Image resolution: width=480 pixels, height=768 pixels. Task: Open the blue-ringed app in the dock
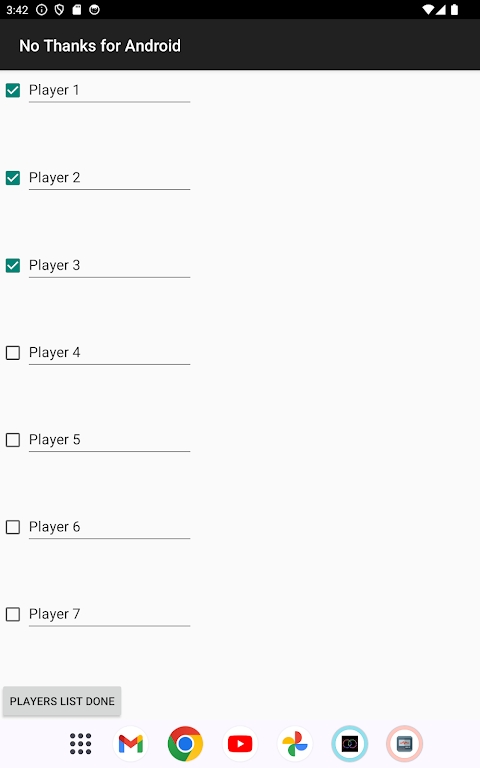(350, 744)
